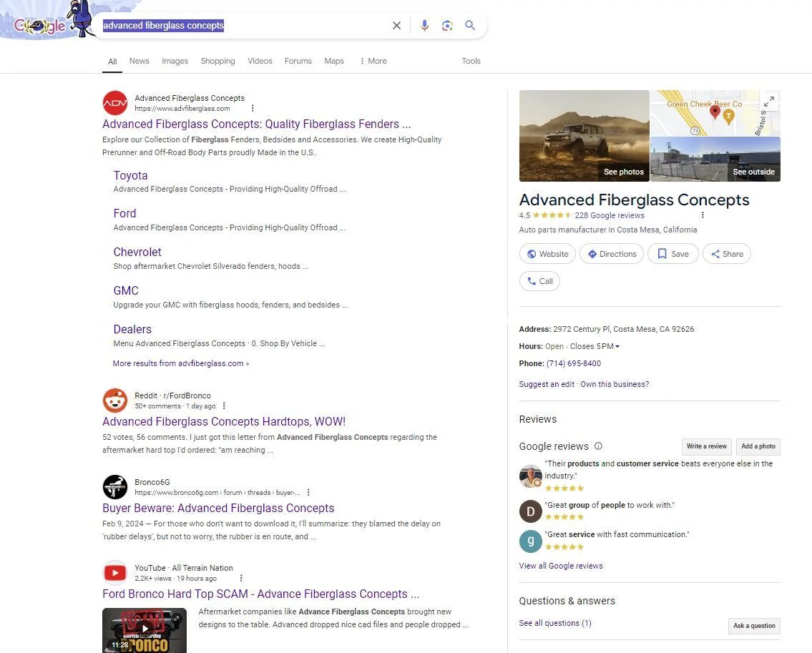
Task: Open the 228 Google reviews link
Action: (x=610, y=215)
